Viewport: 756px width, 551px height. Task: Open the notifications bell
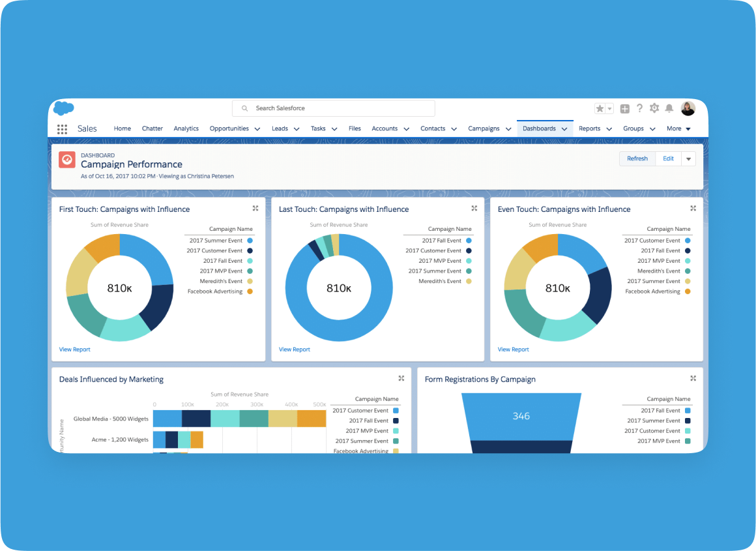tap(669, 108)
